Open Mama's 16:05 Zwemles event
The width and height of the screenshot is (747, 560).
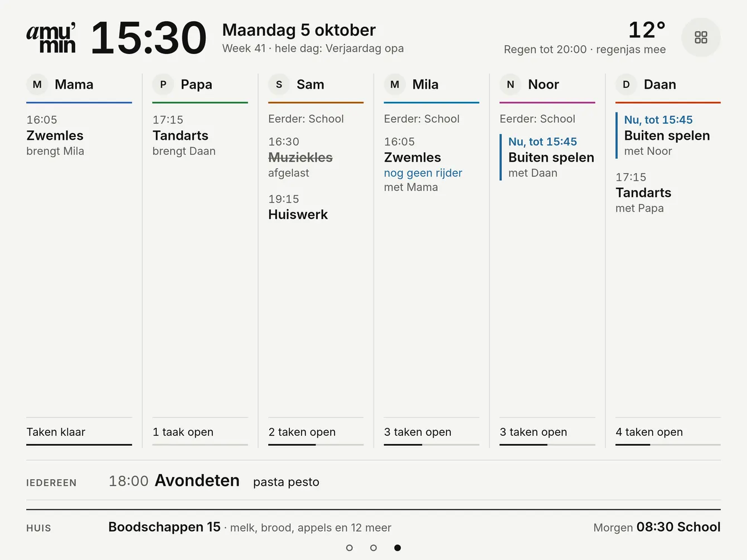pyautogui.click(x=79, y=135)
